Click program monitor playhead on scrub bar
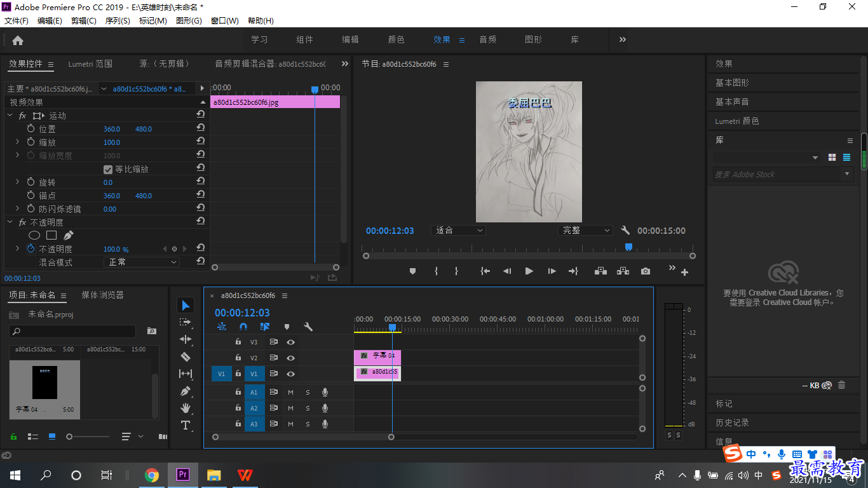The height and width of the screenshot is (488, 868). [x=628, y=247]
